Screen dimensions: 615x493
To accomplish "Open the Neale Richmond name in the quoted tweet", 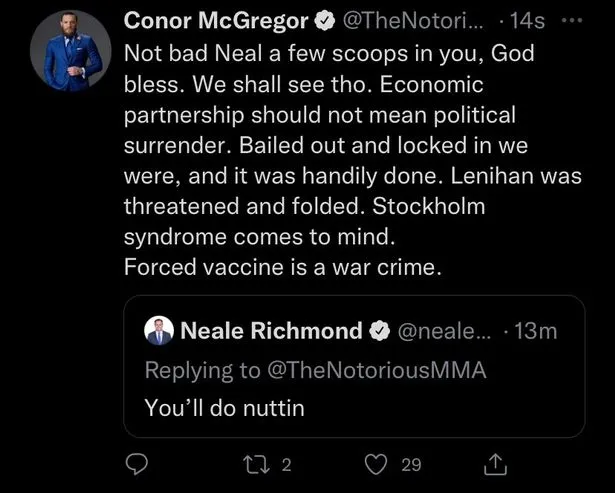I will 271,331.
